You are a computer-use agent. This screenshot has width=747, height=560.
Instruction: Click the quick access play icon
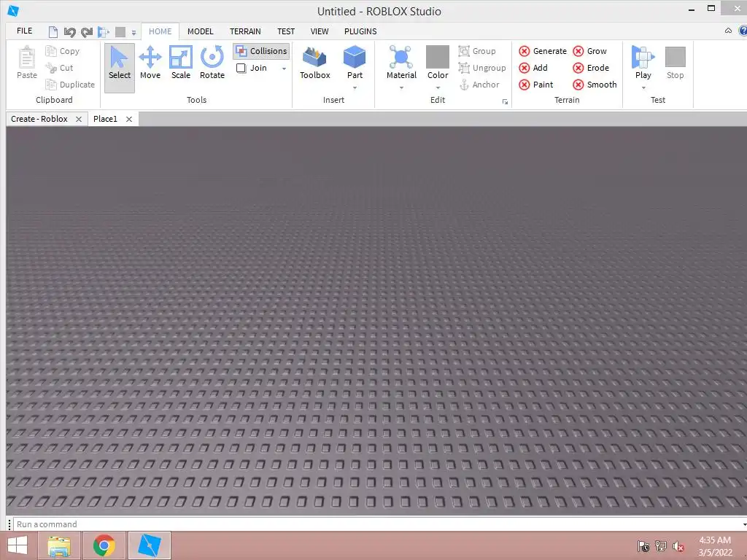pyautogui.click(x=104, y=32)
